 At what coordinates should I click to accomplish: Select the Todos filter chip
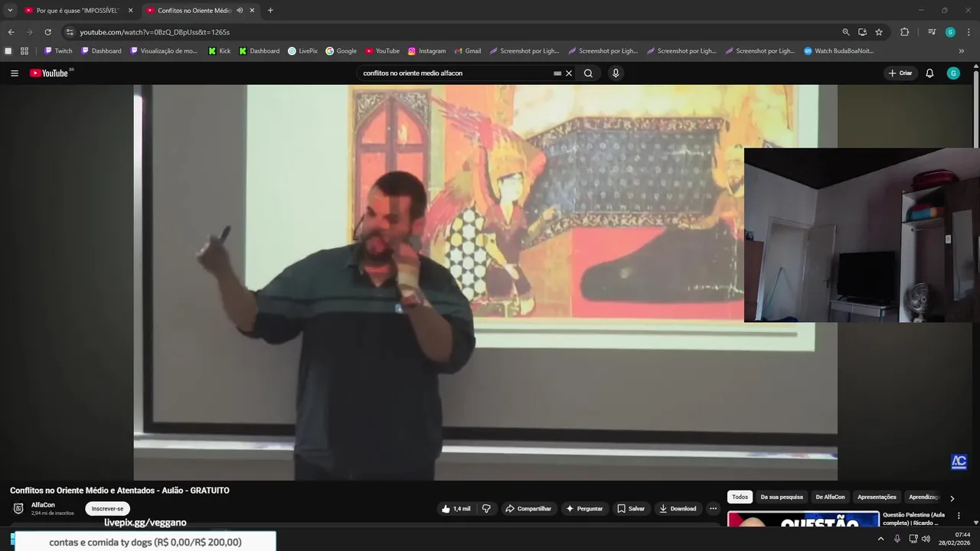click(x=740, y=497)
